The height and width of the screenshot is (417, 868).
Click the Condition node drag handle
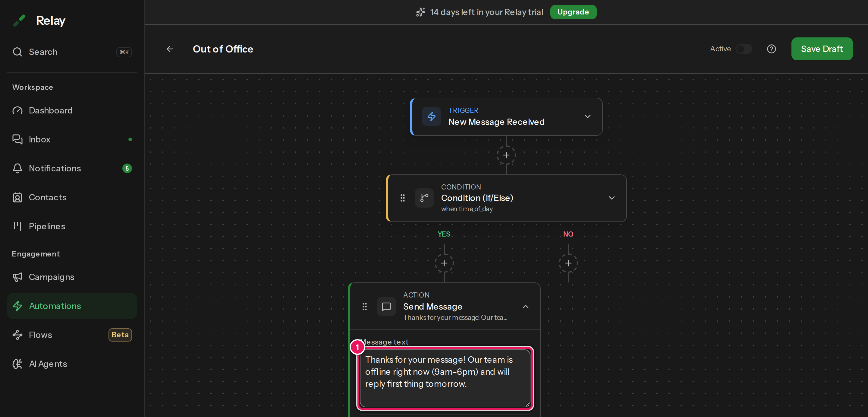click(x=402, y=198)
